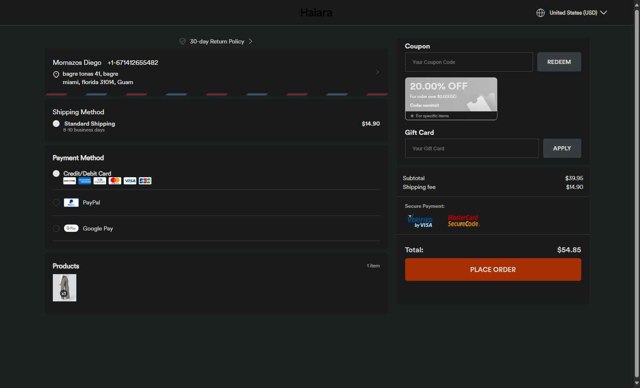Open the 30-day Return Policy link
This screenshot has width=640, height=388.
217,41
